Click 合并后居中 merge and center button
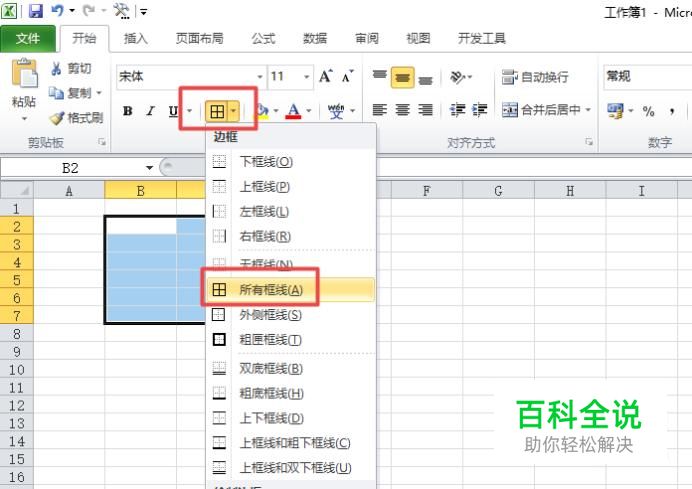The image size is (692, 489). 541,109
